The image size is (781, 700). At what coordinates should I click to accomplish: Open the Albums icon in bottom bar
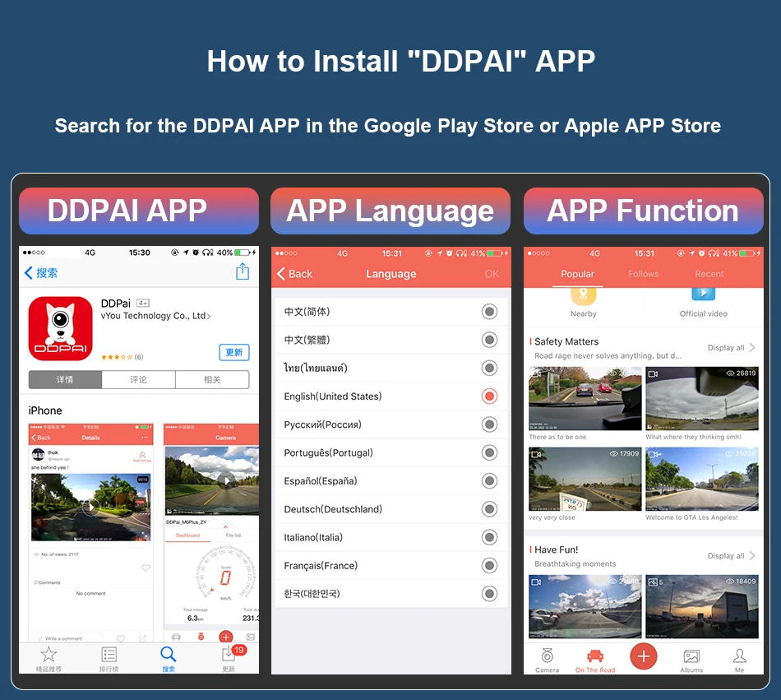click(x=691, y=656)
